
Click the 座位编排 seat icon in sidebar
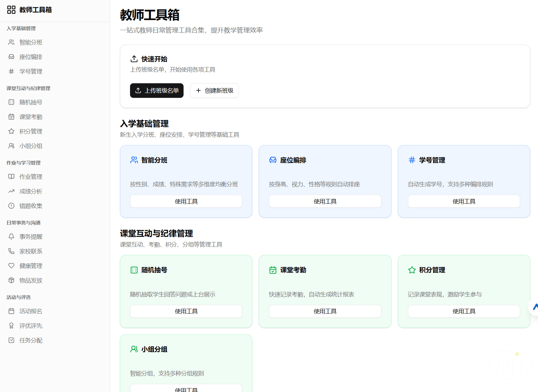click(11, 57)
